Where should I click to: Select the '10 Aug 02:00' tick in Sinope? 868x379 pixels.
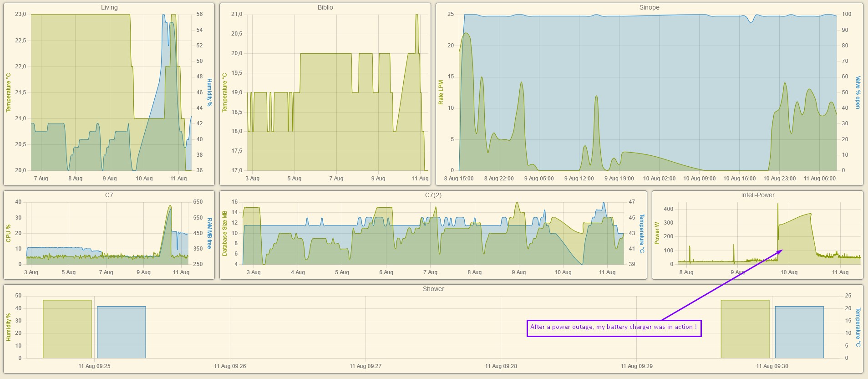coord(659,179)
